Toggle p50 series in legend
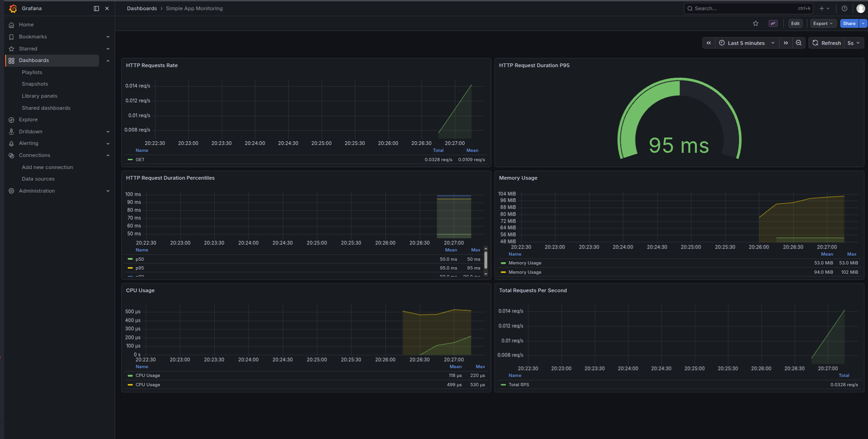This screenshot has height=439, width=868. click(140, 259)
